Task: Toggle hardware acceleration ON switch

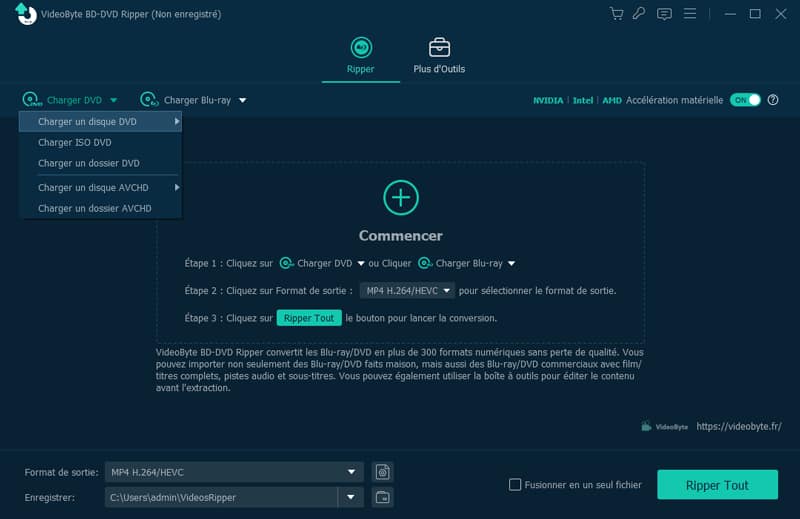Action: [x=745, y=100]
